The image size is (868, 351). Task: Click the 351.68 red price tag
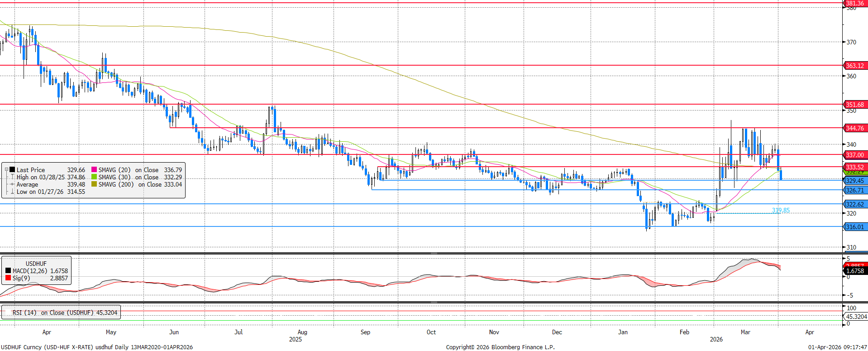point(854,105)
